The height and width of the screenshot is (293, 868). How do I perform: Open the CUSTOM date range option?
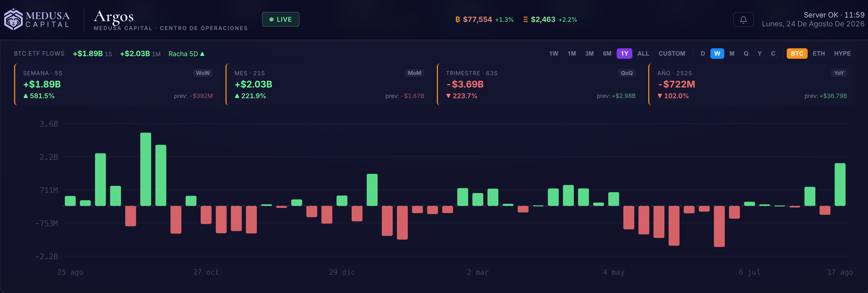(672, 54)
